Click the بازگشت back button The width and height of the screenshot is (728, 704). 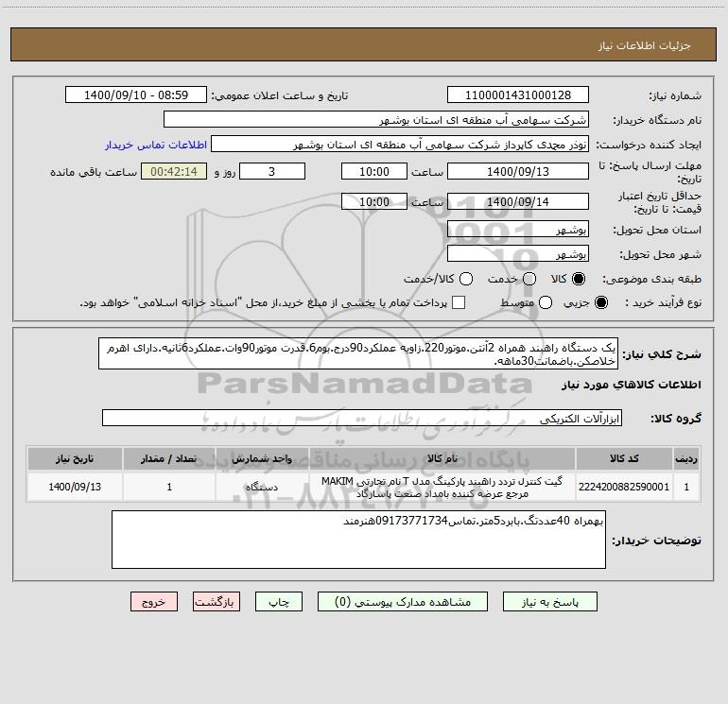[x=217, y=602]
